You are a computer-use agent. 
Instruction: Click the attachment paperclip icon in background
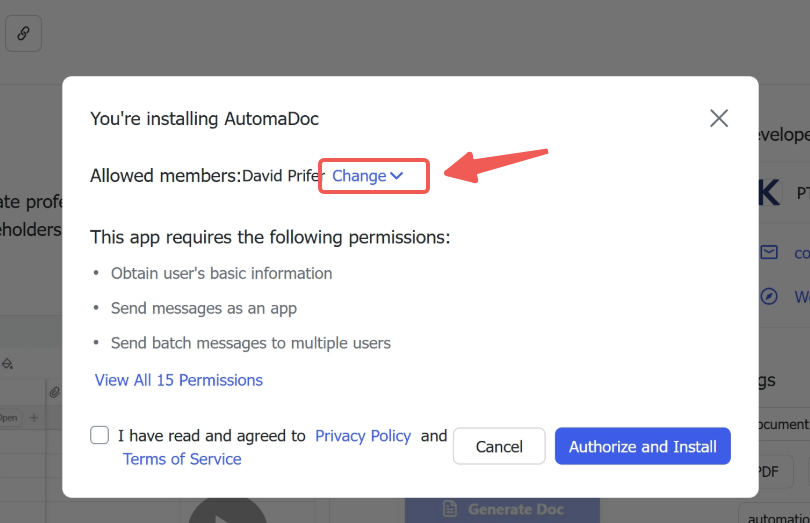click(x=54, y=393)
